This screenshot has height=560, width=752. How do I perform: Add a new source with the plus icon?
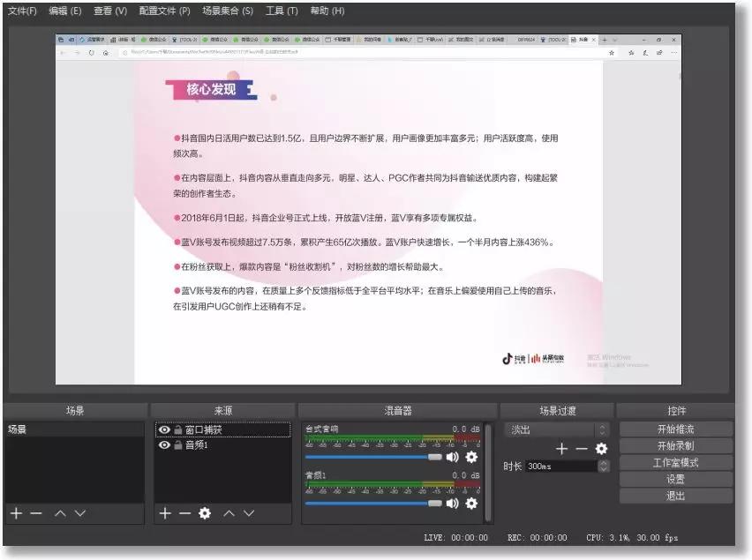click(x=164, y=512)
